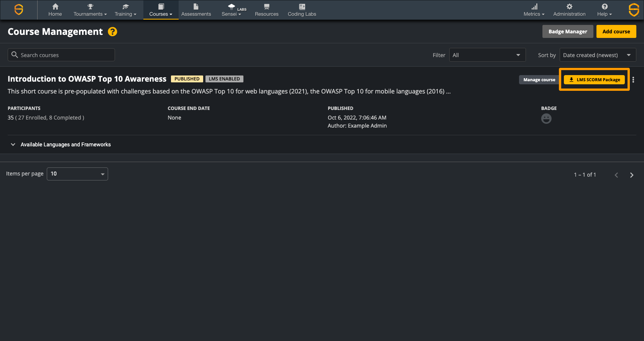Open the Metrics menu
The height and width of the screenshot is (341, 644).
pos(534,10)
